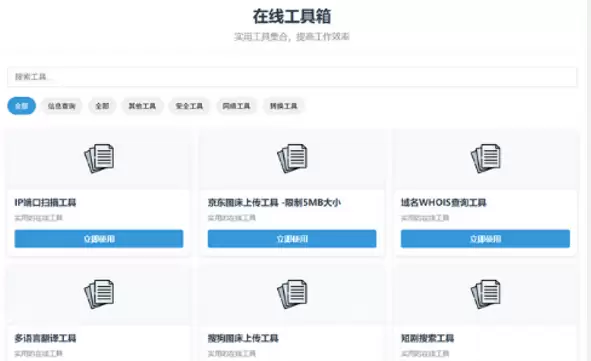This screenshot has width=591, height=361.
Task: Select the gray 全部 category tab
Action: pyautogui.click(x=102, y=106)
